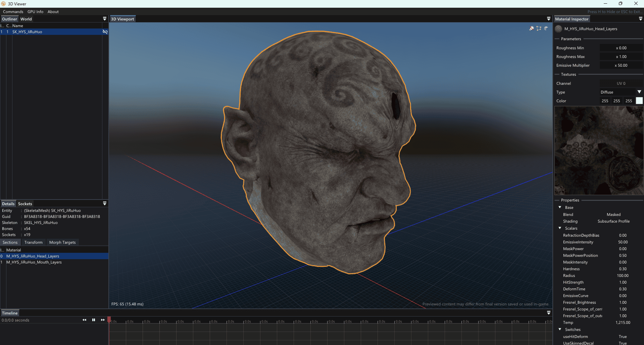
Task: Select the Details tab
Action: coord(8,204)
